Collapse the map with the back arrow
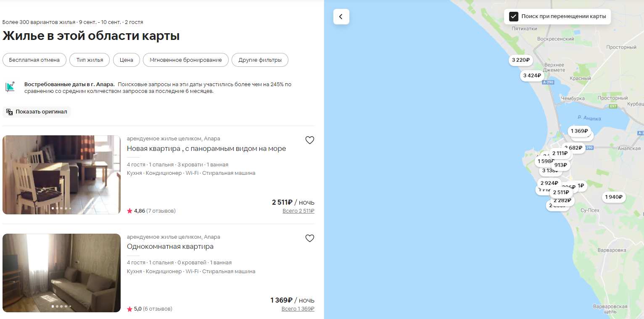Image resolution: width=644 pixels, height=319 pixels. point(341,17)
